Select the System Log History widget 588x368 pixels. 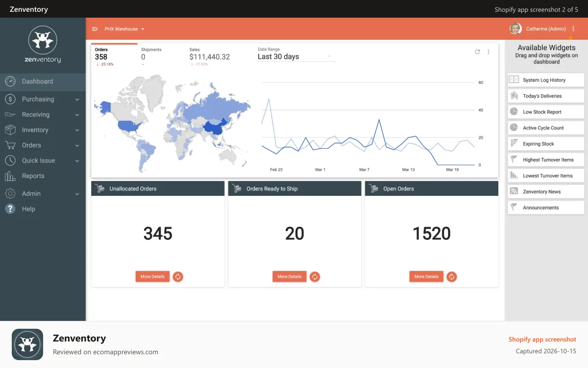click(546, 80)
